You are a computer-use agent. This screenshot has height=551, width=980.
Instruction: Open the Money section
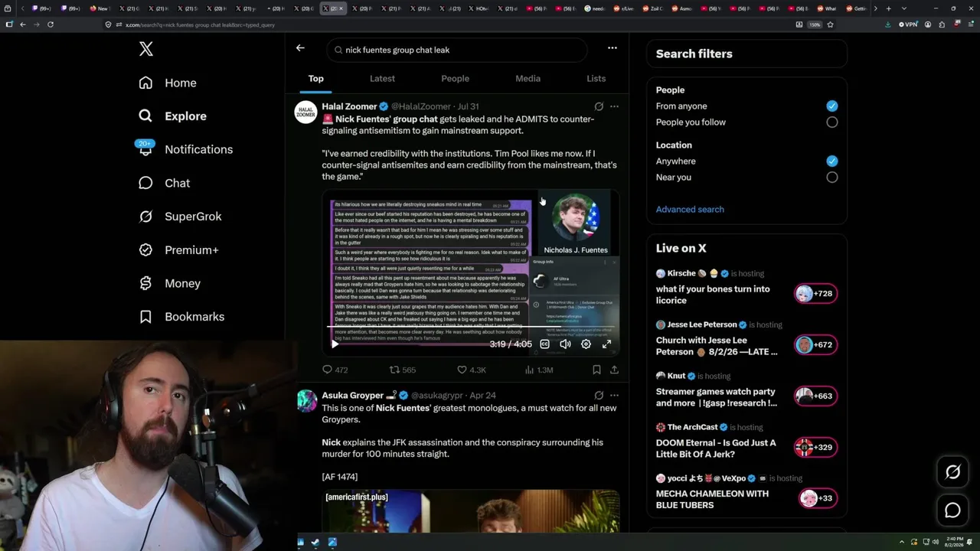(169, 283)
